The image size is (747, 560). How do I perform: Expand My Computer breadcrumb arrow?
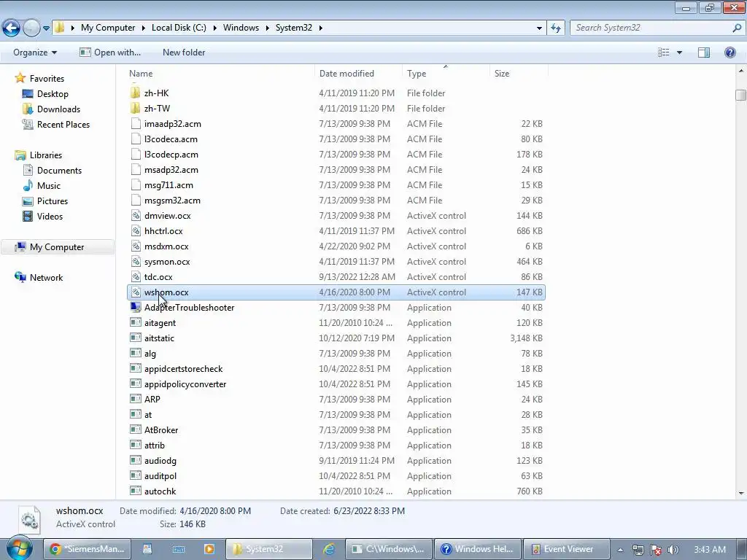(x=144, y=28)
